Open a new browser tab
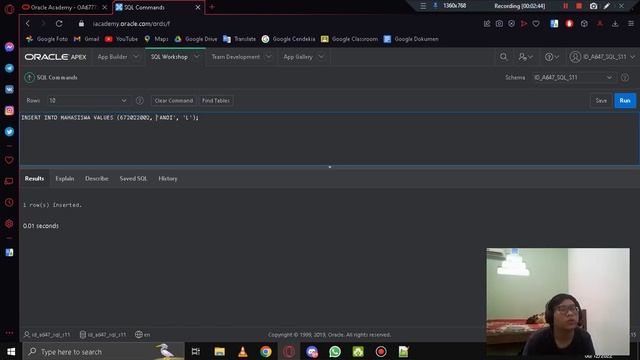 click(212, 7)
